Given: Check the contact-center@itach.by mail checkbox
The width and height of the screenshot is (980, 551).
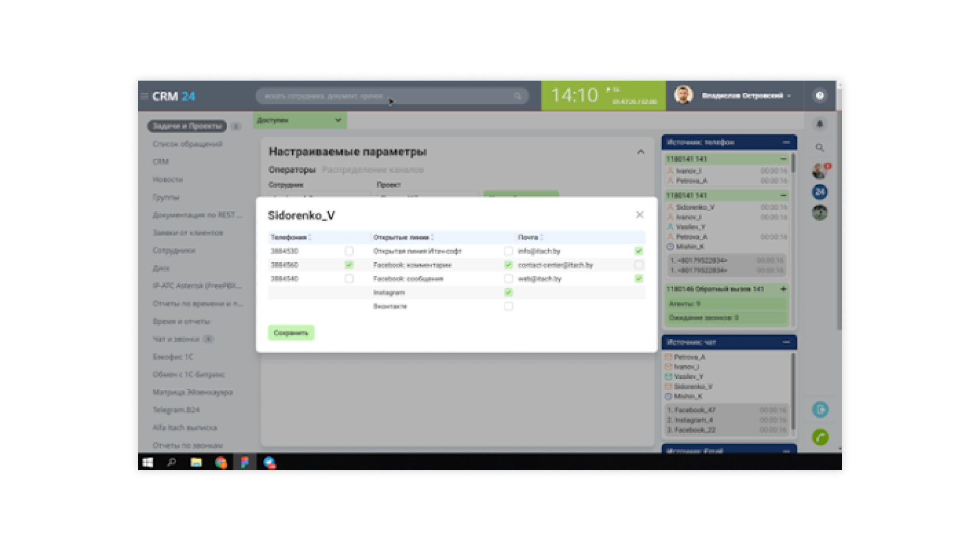Looking at the screenshot, I should [639, 265].
